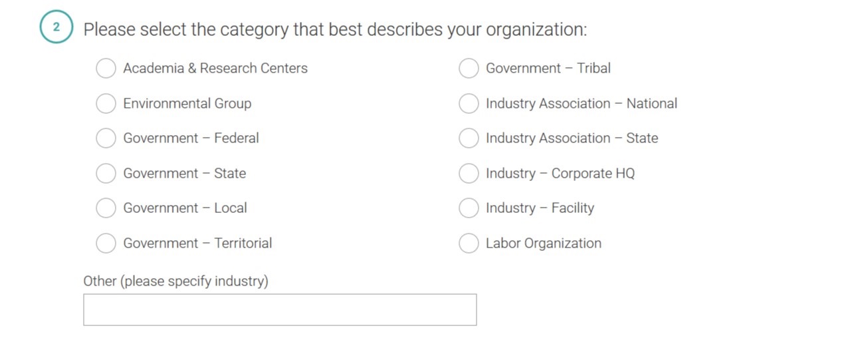
Task: Select Industry – Facility radio button
Action: coord(469,208)
